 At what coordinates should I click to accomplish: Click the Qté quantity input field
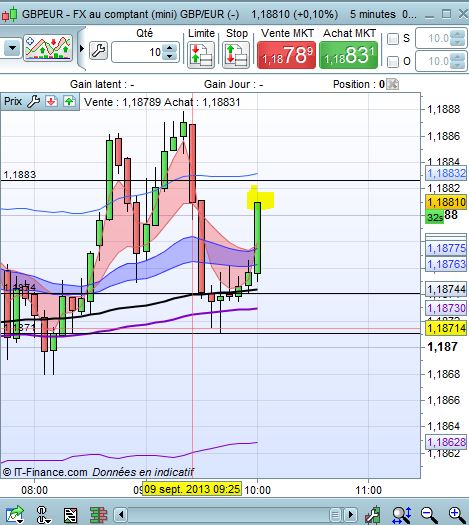(137, 52)
